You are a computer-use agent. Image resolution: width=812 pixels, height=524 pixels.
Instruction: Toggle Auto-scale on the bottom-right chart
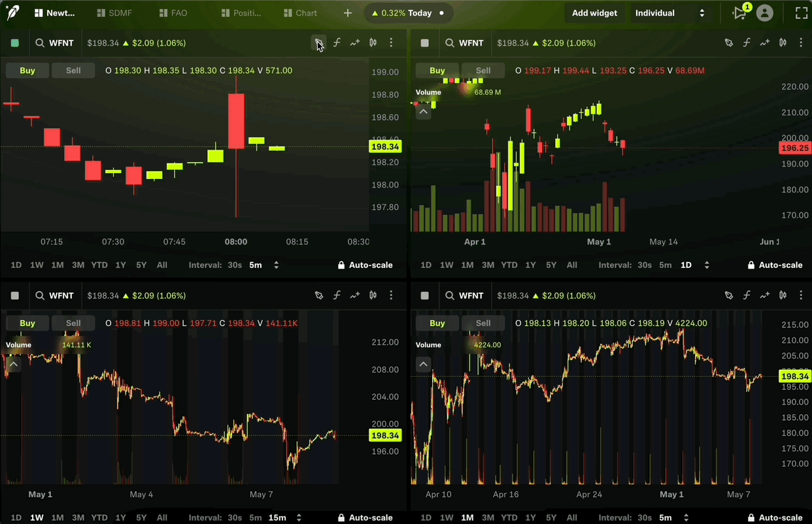(x=775, y=517)
